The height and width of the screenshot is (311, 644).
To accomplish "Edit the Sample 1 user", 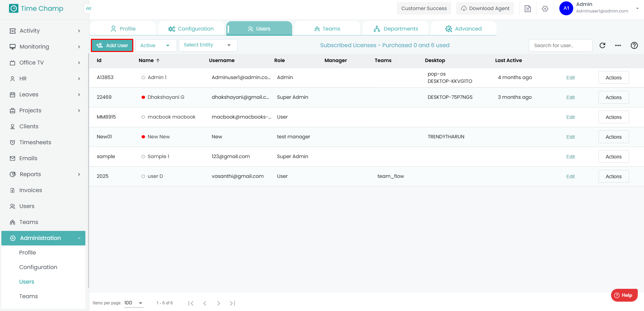I will pyautogui.click(x=570, y=157).
